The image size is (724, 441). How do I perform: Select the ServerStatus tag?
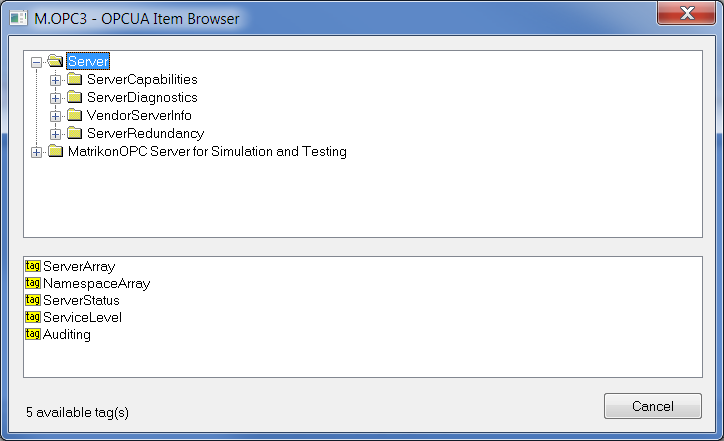(81, 301)
